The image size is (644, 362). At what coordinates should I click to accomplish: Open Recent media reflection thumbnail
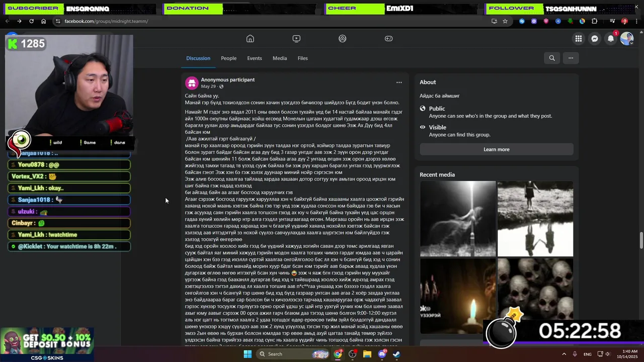click(535, 219)
